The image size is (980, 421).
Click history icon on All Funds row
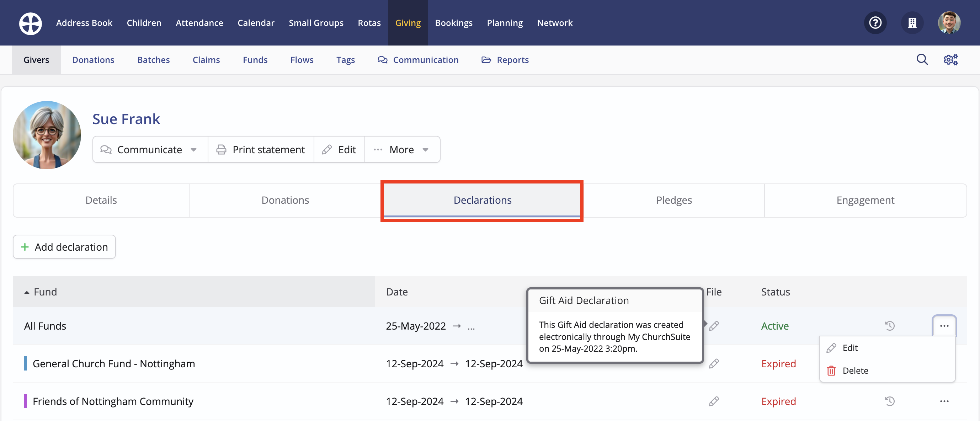[889, 326]
